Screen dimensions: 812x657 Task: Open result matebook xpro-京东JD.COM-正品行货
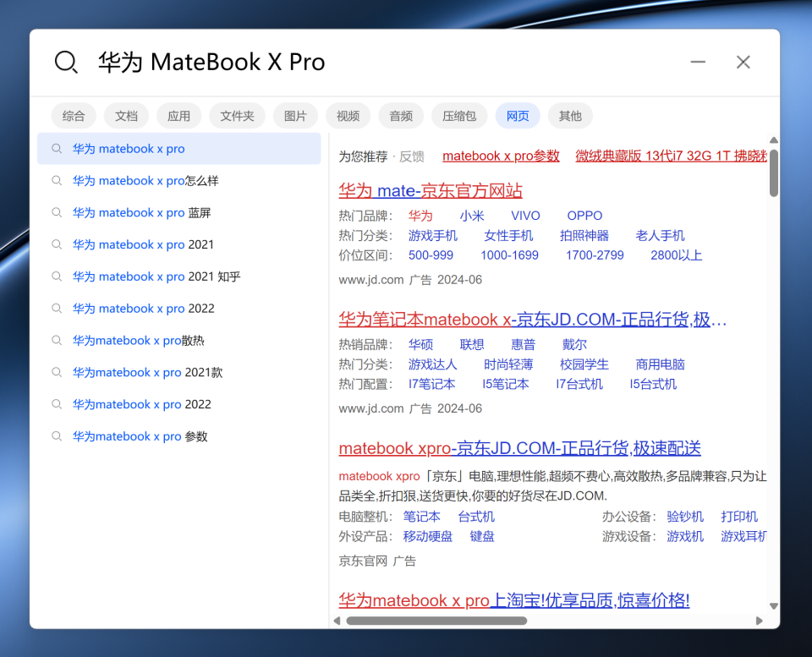(520, 448)
